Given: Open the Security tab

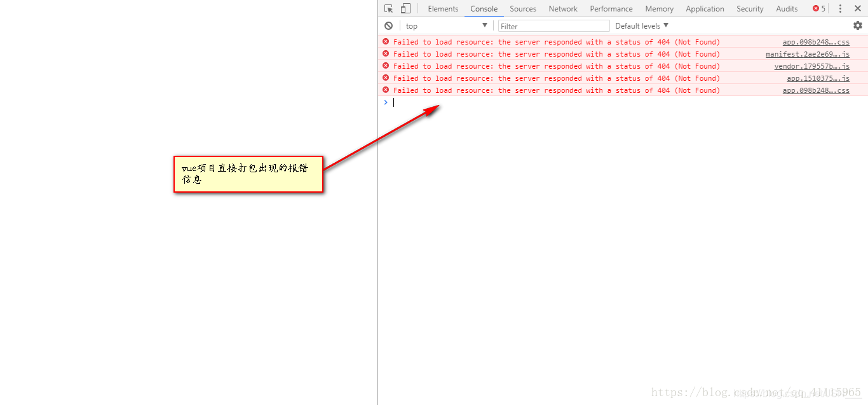Looking at the screenshot, I should pyautogui.click(x=750, y=8).
